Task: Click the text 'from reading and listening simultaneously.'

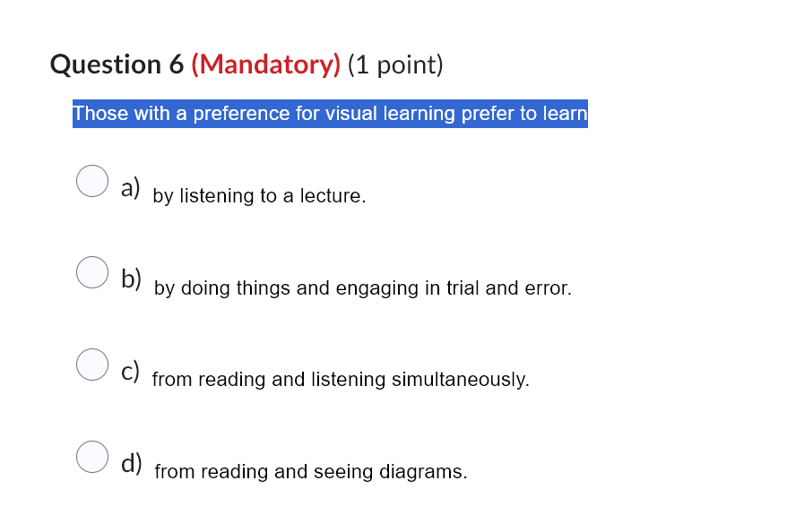Action: click(342, 379)
